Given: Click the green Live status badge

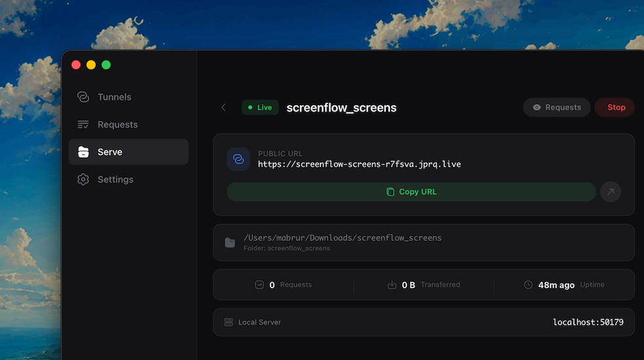Looking at the screenshot, I should (x=260, y=107).
